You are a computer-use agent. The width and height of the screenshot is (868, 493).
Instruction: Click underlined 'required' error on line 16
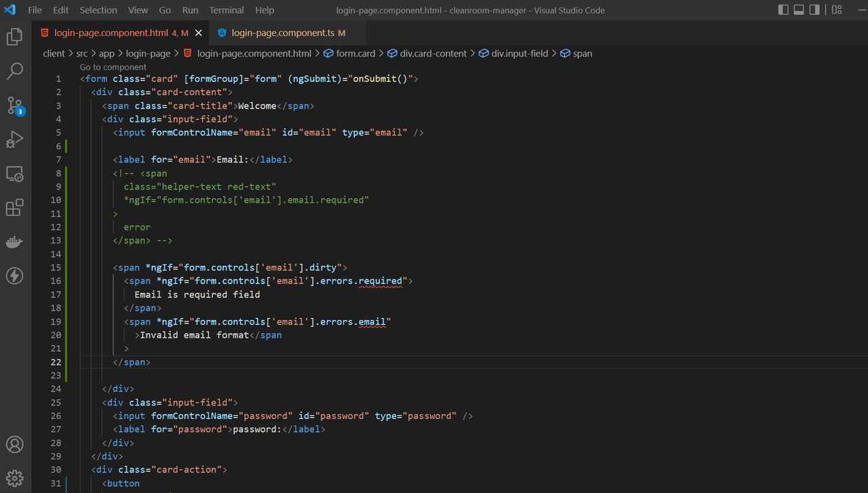pyautogui.click(x=380, y=281)
